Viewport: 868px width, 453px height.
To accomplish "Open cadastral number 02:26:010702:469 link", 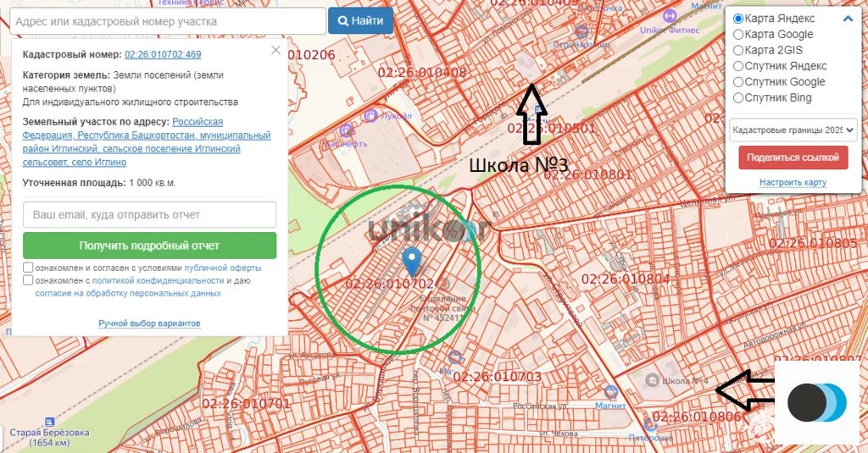I will coord(163,54).
